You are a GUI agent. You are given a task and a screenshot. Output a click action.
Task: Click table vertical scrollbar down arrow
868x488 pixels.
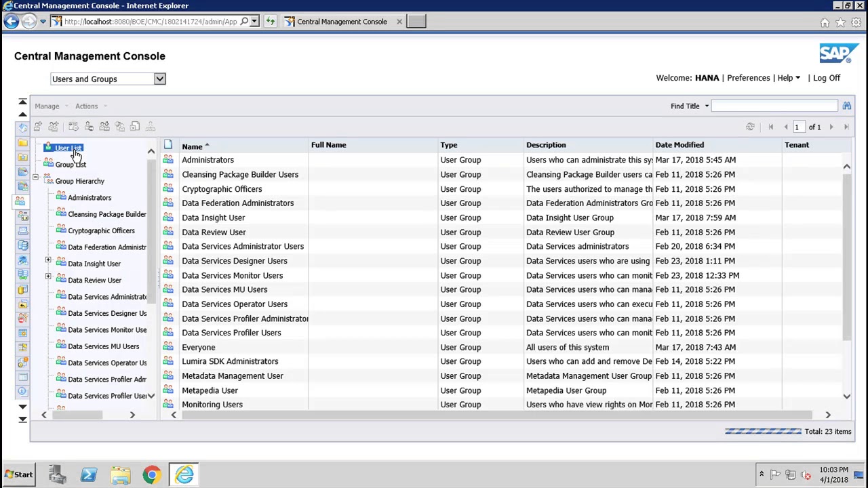tap(846, 396)
